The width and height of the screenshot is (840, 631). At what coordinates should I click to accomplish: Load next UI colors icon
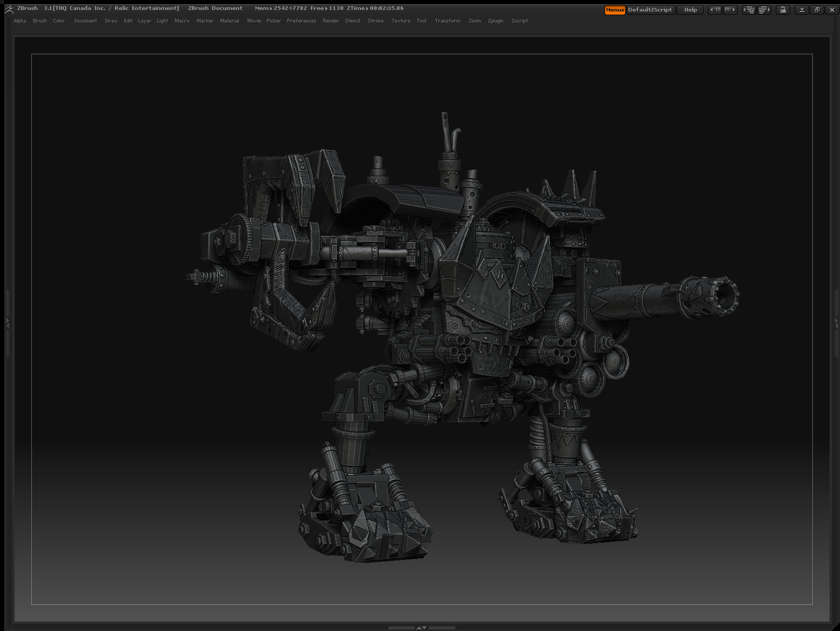click(730, 9)
